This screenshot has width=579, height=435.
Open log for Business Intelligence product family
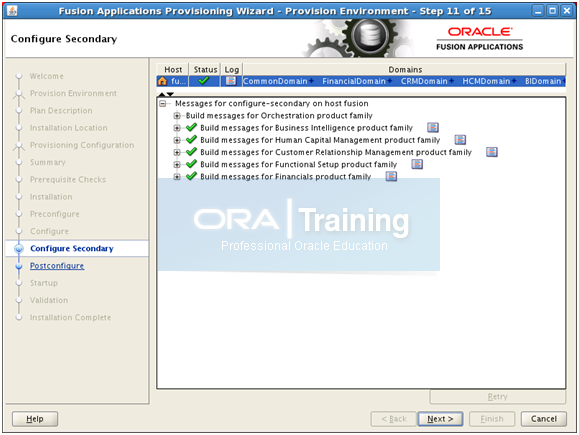point(433,128)
